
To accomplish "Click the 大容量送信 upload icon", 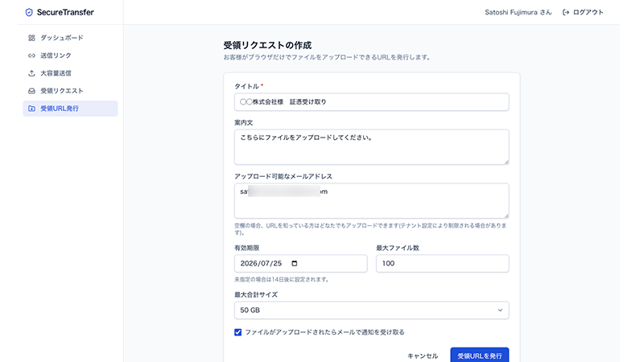I will point(31,73).
